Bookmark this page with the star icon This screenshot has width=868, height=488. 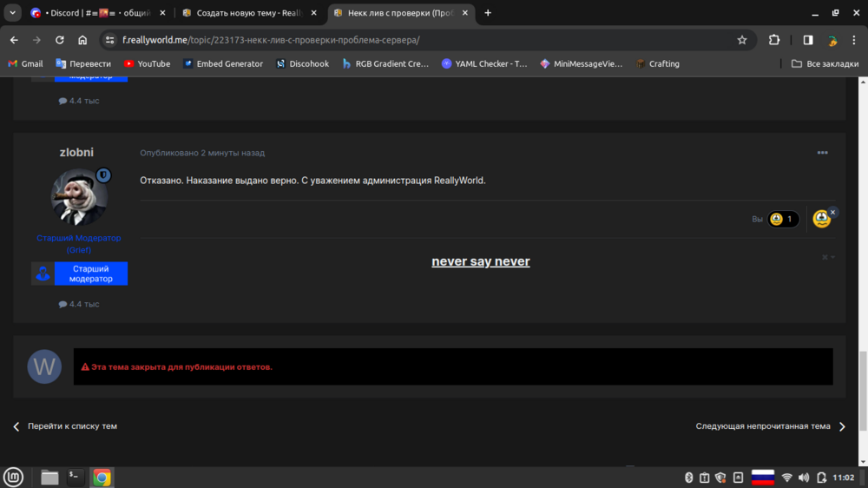point(742,40)
